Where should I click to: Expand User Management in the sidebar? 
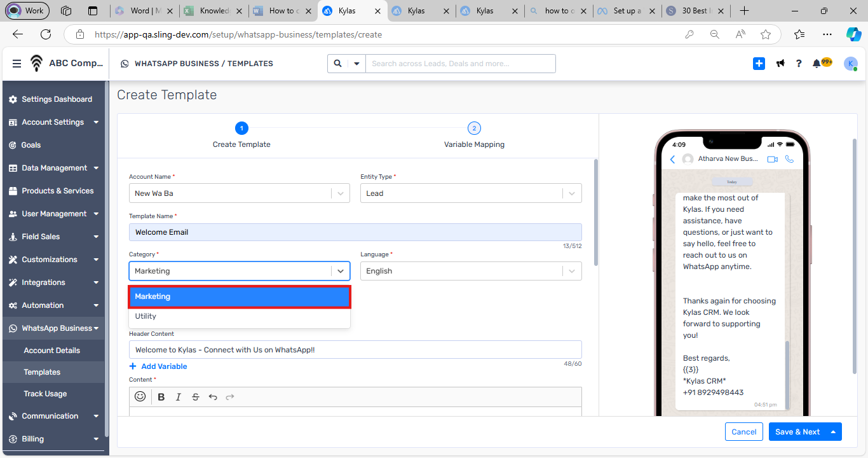click(x=55, y=214)
